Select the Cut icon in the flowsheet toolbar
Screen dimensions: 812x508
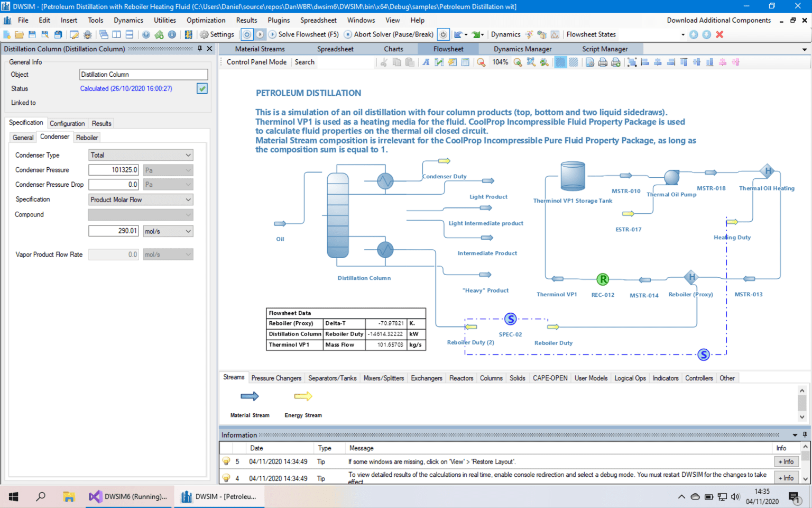coord(383,62)
